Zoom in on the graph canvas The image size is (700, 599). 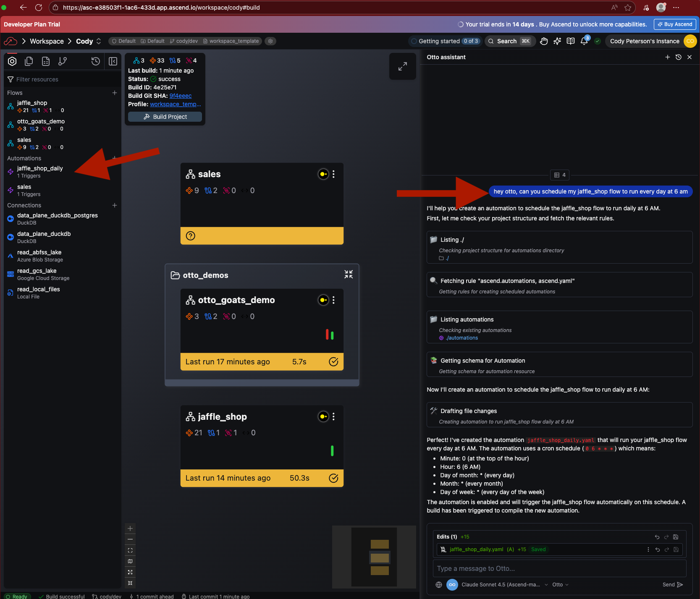(x=130, y=528)
